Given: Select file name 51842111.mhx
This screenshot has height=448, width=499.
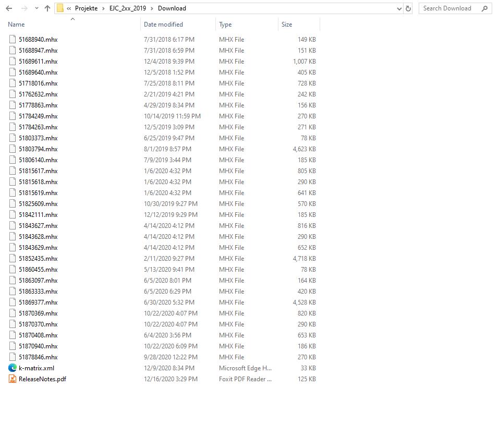Looking at the screenshot, I should pyautogui.click(x=38, y=214).
